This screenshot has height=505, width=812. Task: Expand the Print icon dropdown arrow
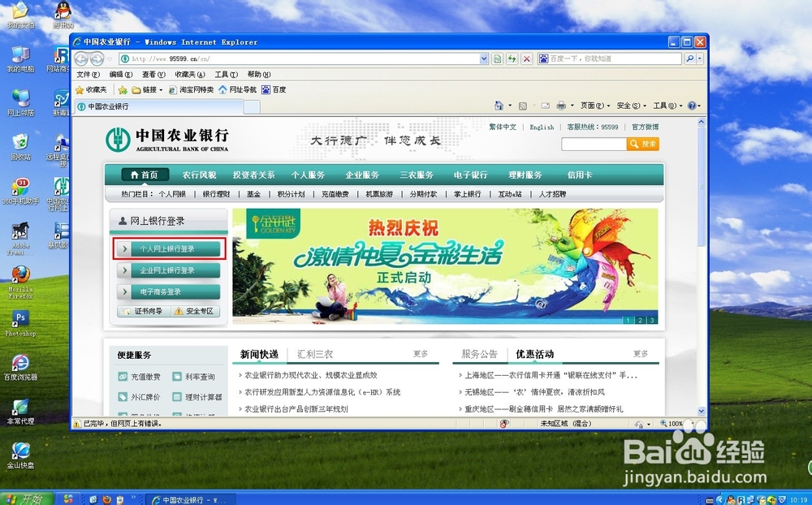572,106
